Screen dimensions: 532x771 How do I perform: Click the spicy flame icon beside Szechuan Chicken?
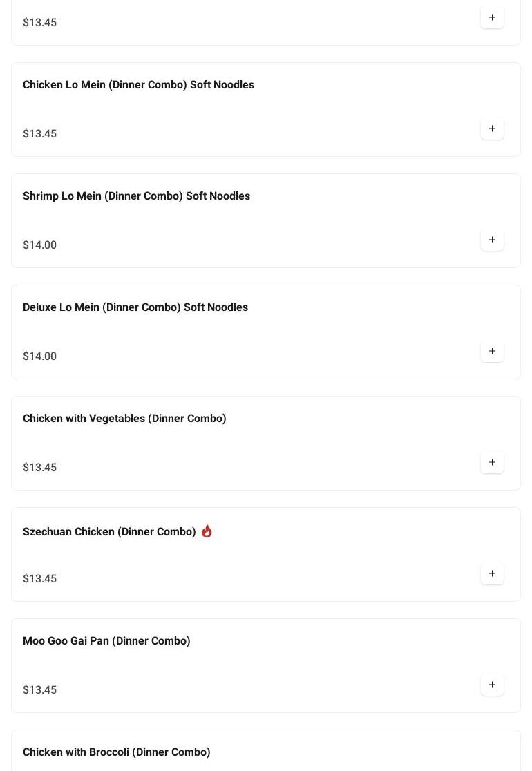click(207, 531)
